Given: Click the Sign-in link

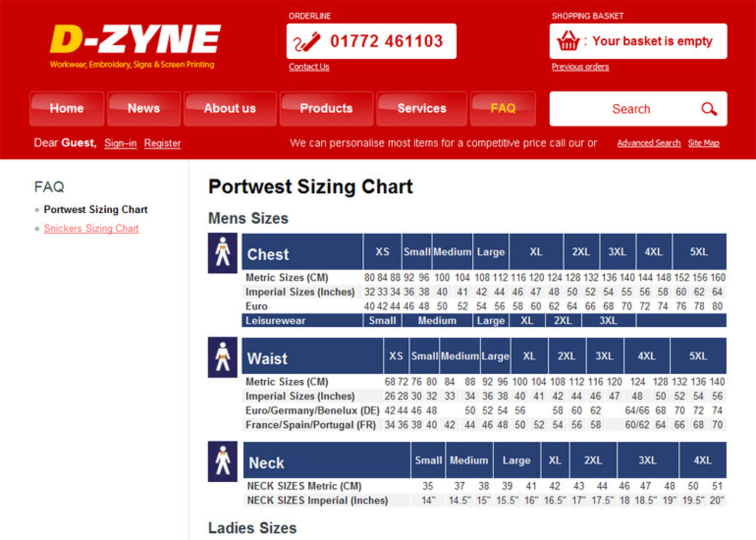Looking at the screenshot, I should pyautogui.click(x=120, y=143).
